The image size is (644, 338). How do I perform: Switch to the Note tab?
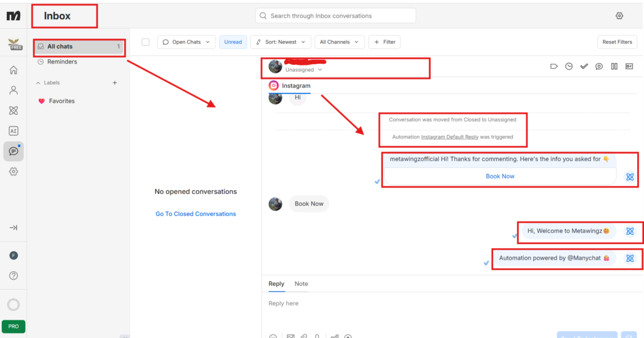(x=301, y=284)
